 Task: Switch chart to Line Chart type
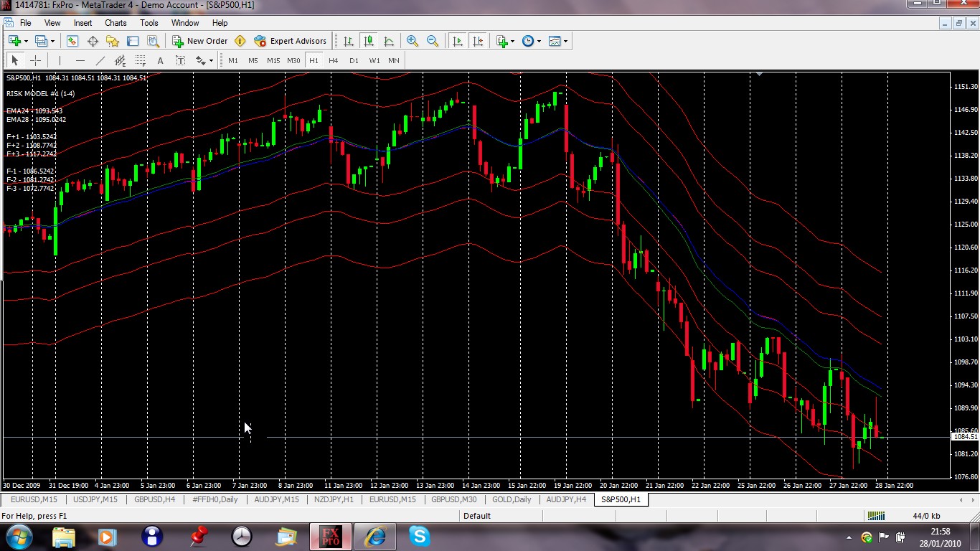(x=389, y=41)
